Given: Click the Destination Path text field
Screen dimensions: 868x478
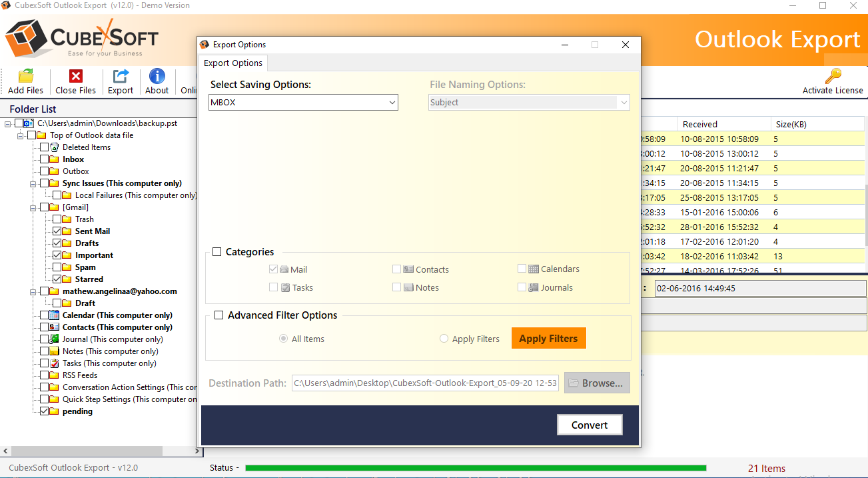Looking at the screenshot, I should (425, 383).
